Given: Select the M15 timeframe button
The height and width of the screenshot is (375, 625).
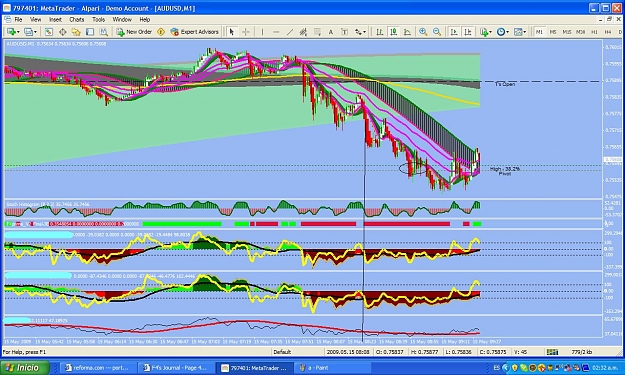Looking at the screenshot, I should click(567, 32).
